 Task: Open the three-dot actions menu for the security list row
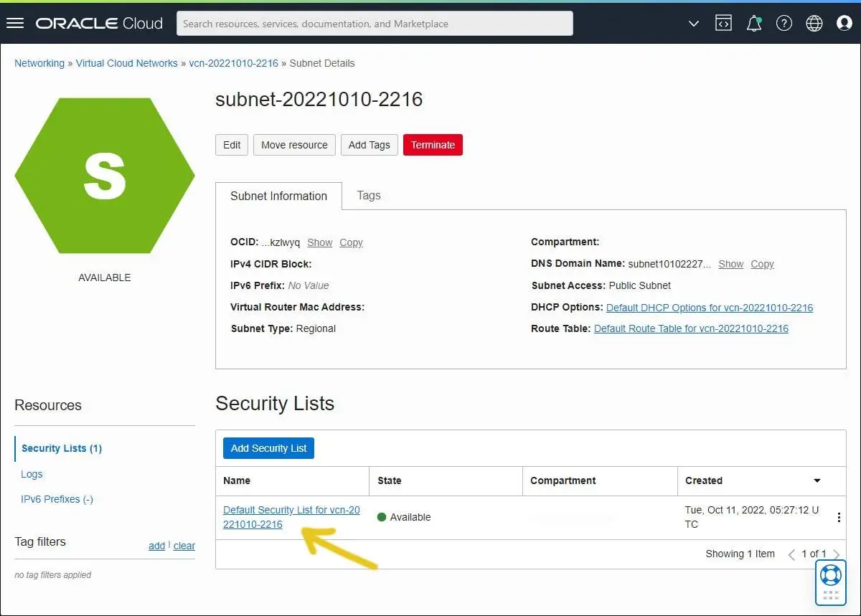point(839,518)
